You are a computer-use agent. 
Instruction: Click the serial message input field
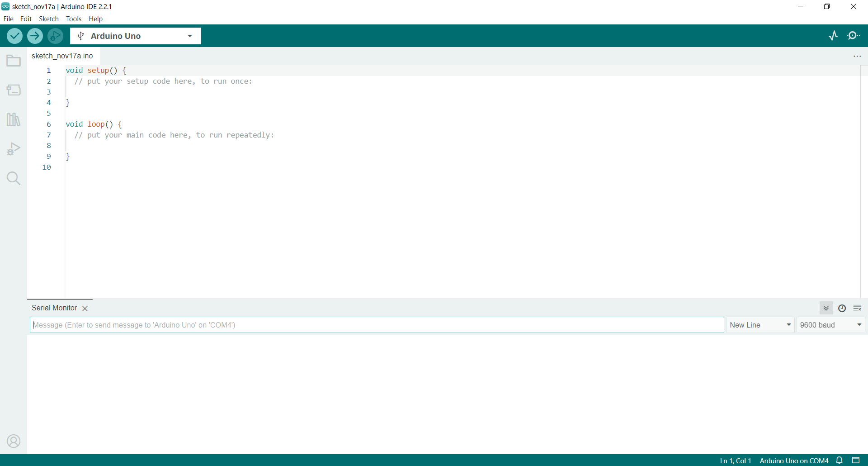click(x=377, y=325)
